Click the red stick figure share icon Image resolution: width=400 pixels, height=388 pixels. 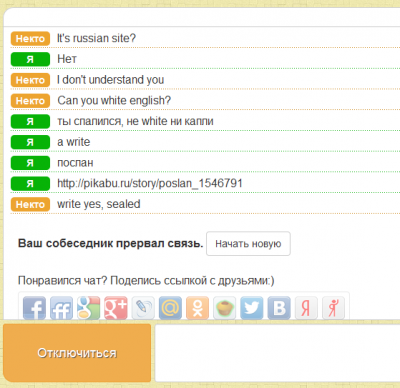click(333, 308)
